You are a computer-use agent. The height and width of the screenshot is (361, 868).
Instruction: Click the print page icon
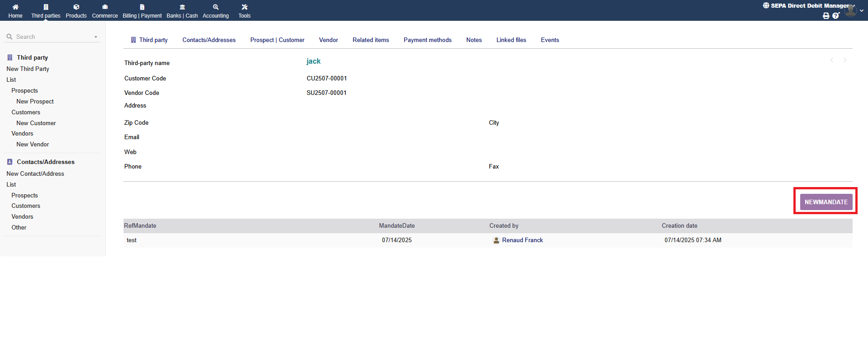[x=826, y=16]
